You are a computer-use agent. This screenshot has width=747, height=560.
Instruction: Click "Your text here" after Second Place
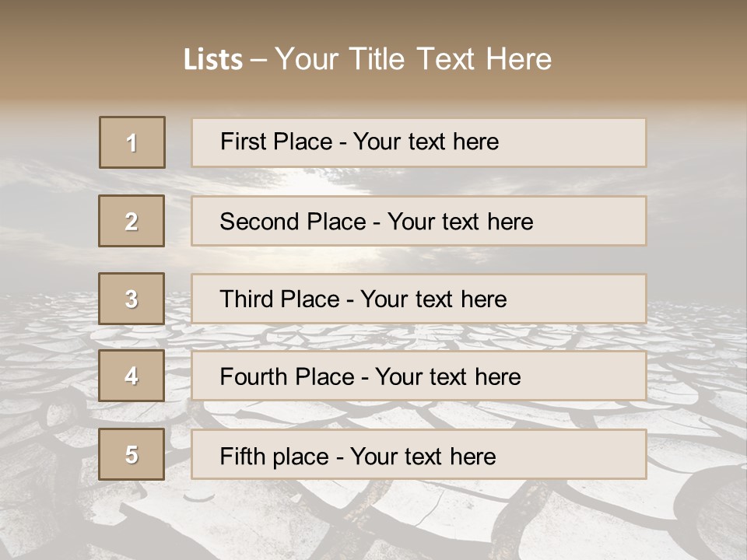460,222
